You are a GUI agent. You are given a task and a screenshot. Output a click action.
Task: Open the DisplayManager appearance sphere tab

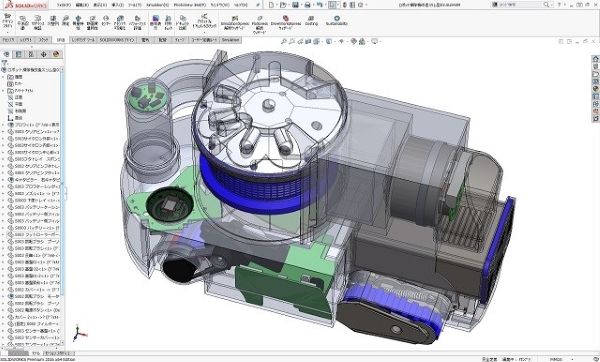(56, 54)
